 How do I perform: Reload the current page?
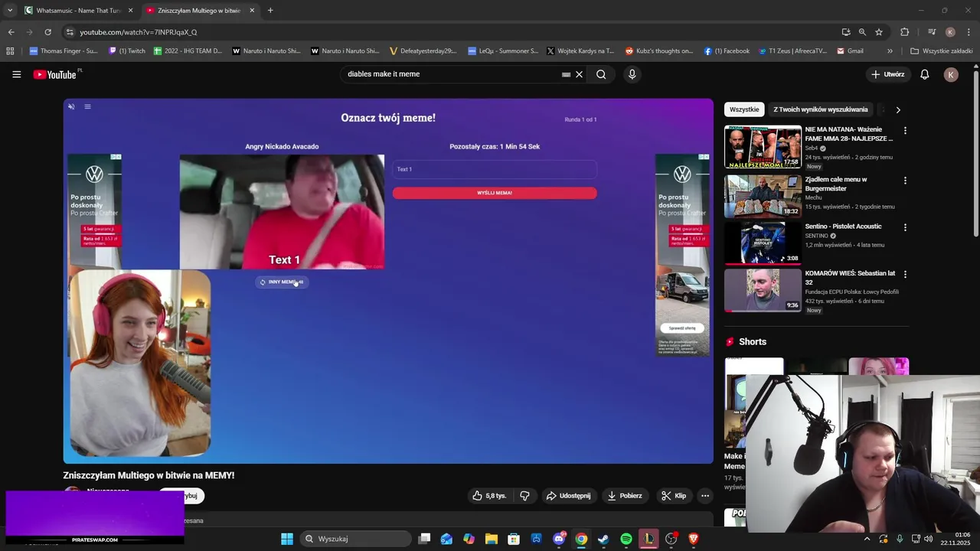[47, 32]
